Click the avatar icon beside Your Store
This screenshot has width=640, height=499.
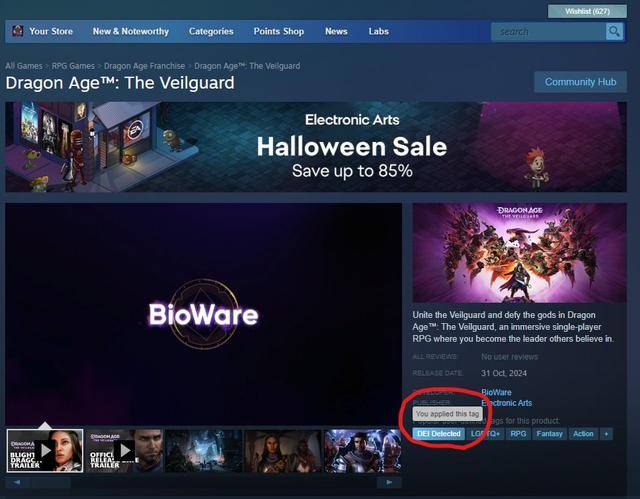18,31
